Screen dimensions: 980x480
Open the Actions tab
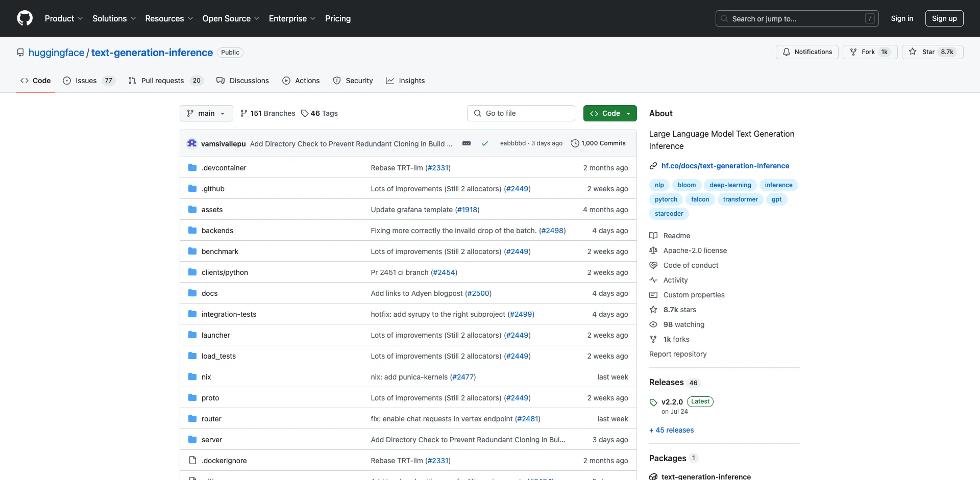301,81
